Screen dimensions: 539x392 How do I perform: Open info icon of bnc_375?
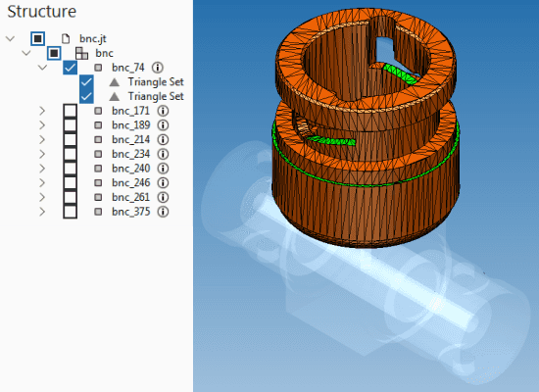pyautogui.click(x=163, y=212)
